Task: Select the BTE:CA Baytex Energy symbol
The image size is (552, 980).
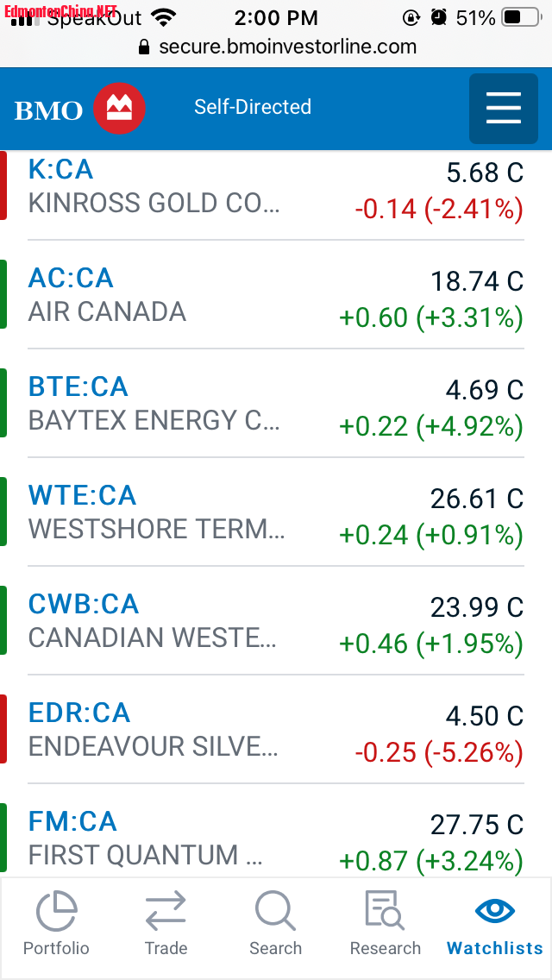Action: point(78,386)
